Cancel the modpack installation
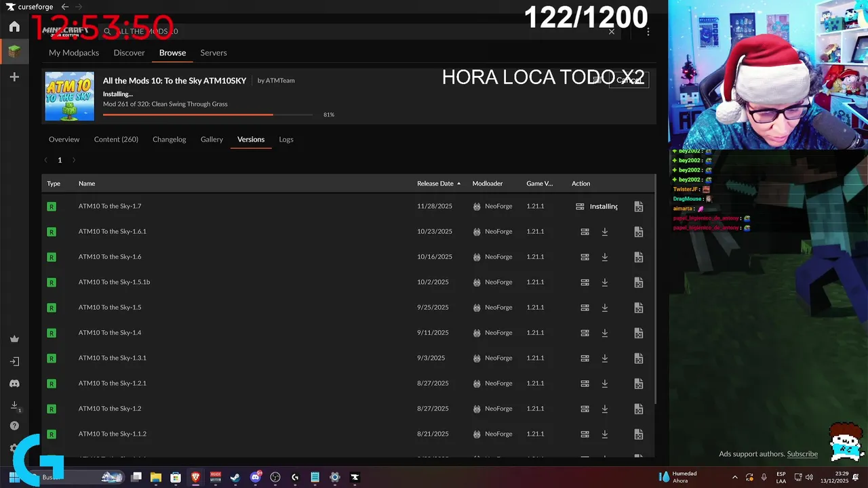This screenshot has height=488, width=868. pos(629,80)
